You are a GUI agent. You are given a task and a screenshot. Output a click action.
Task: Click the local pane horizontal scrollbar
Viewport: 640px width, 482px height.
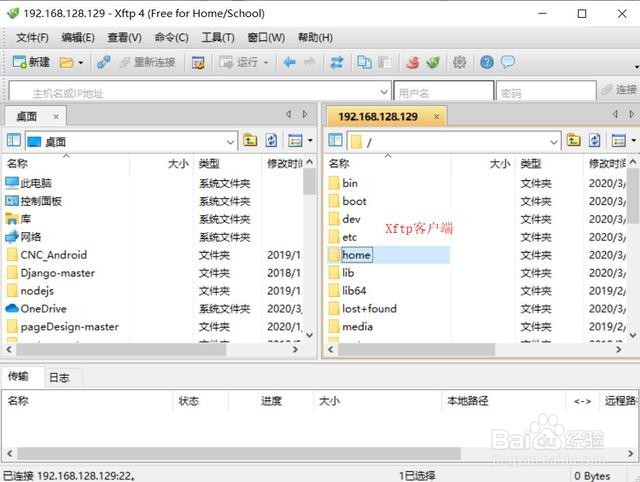point(122,349)
